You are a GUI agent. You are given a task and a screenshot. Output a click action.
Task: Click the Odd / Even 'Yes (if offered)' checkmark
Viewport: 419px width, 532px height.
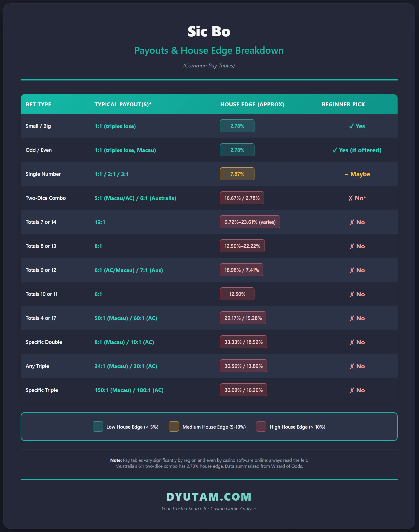(335, 150)
